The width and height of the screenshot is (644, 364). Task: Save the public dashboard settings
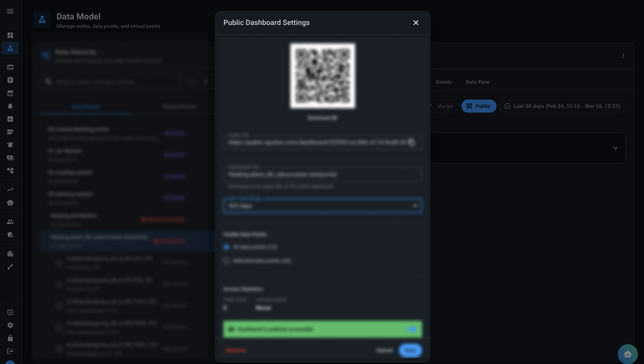(x=410, y=350)
